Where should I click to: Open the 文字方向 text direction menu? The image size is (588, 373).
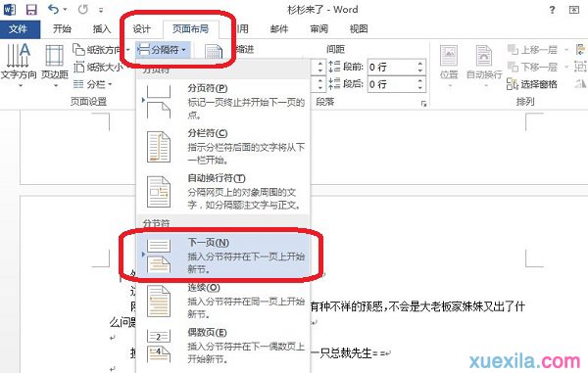[x=19, y=66]
